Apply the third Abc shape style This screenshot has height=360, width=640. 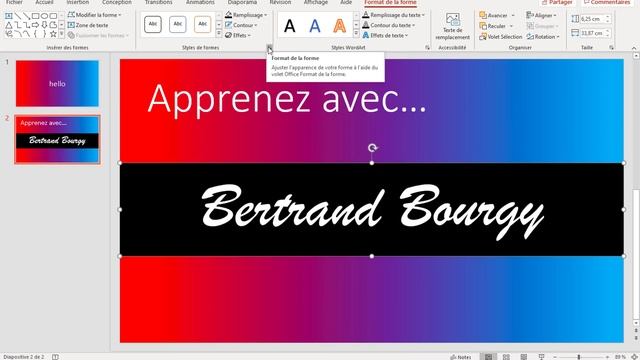[202, 24]
